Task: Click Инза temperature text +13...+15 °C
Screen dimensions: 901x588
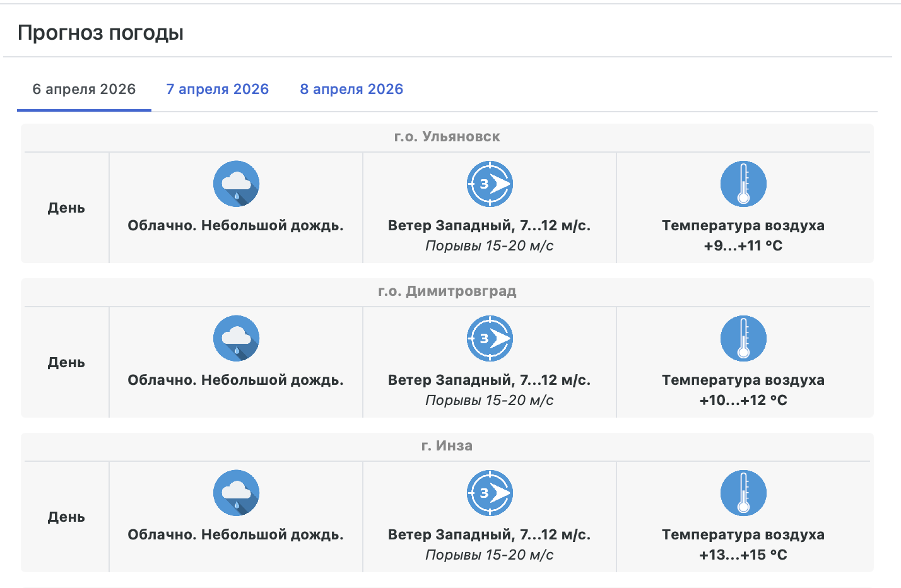Action: 743,555
